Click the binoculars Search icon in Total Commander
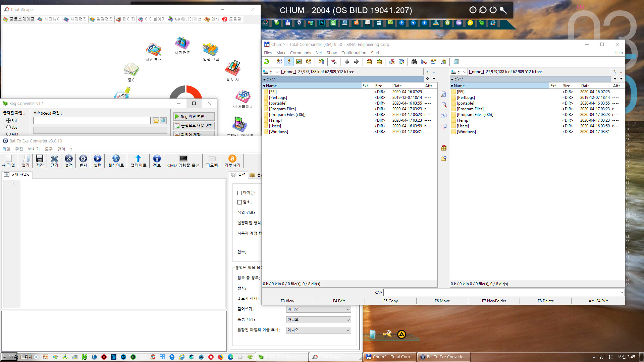644x362 pixels. (414, 62)
